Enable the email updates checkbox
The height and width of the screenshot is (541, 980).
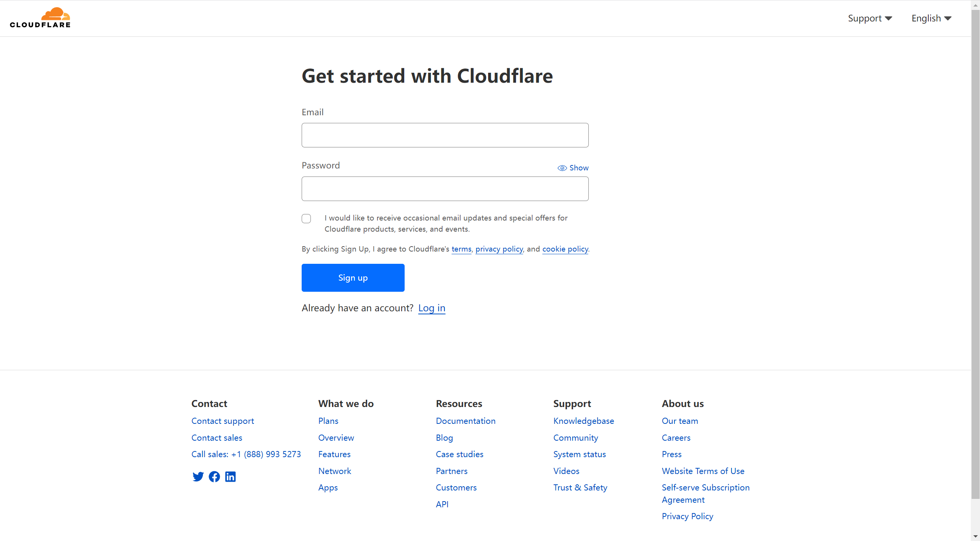[306, 219]
